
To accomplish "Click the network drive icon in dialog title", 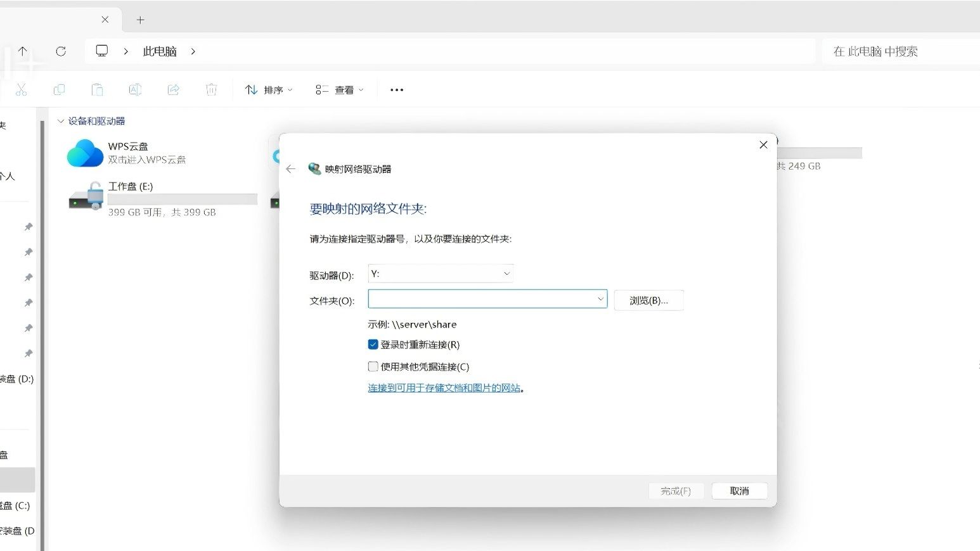I will click(x=314, y=168).
